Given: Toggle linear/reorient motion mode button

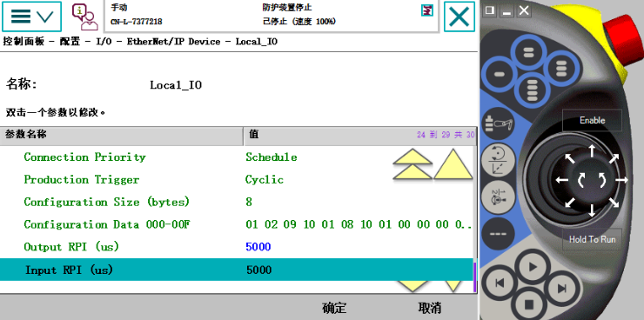Looking at the screenshot, I should 498,160.
